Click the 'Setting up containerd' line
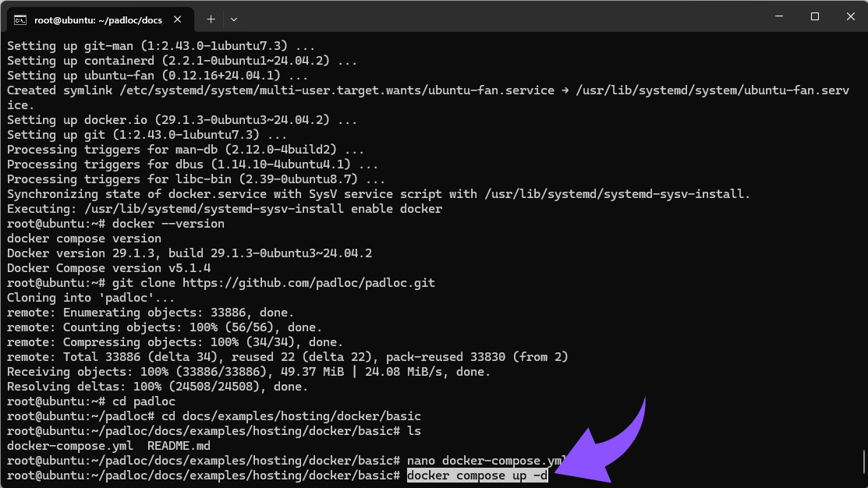 click(x=182, y=60)
